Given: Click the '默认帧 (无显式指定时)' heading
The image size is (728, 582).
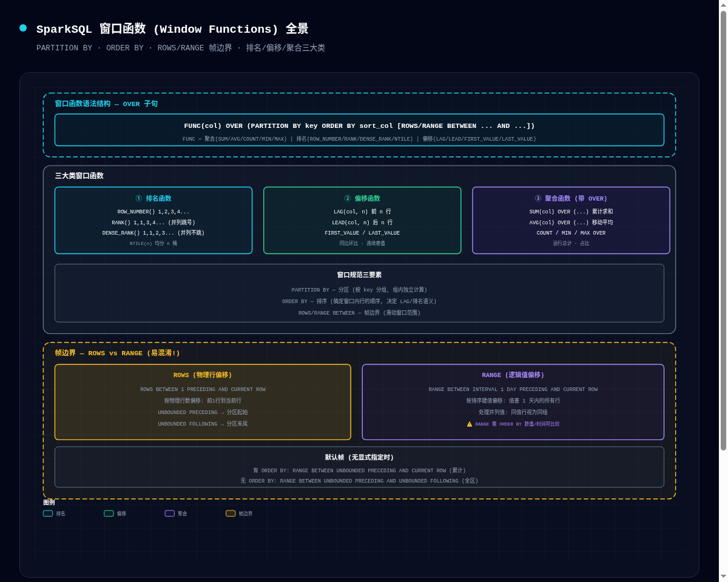Looking at the screenshot, I should (359, 458).
